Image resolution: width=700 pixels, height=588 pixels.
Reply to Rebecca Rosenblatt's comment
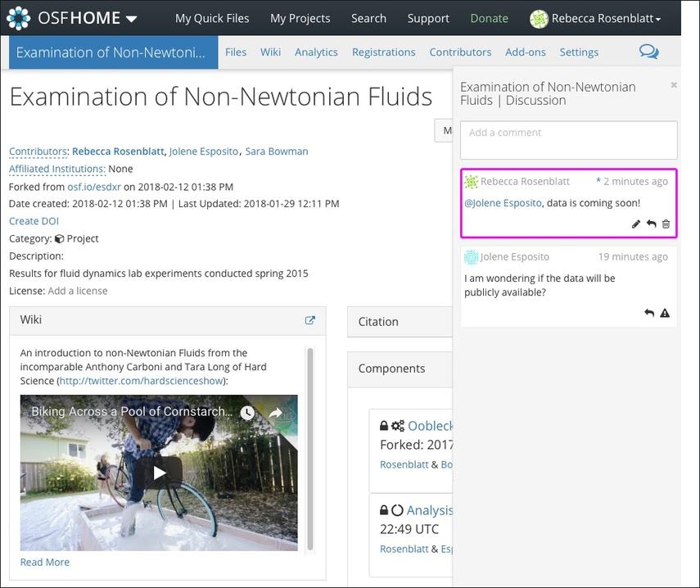(652, 224)
